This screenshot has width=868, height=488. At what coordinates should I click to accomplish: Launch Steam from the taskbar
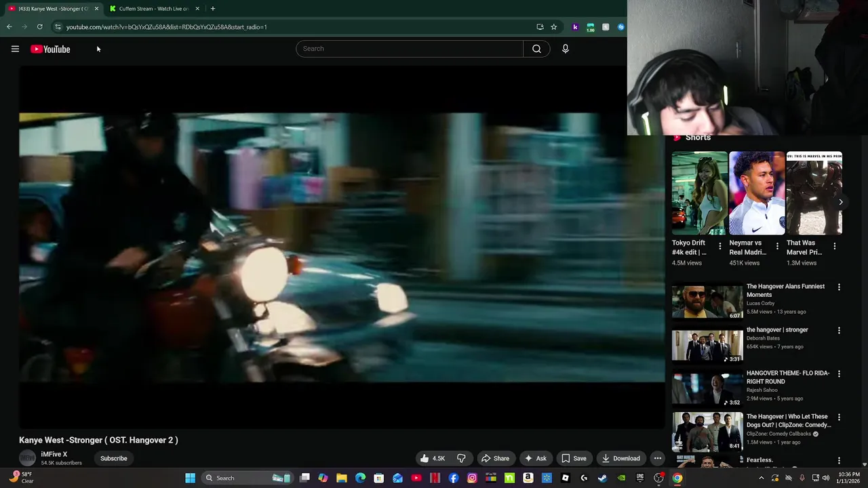[x=602, y=479]
